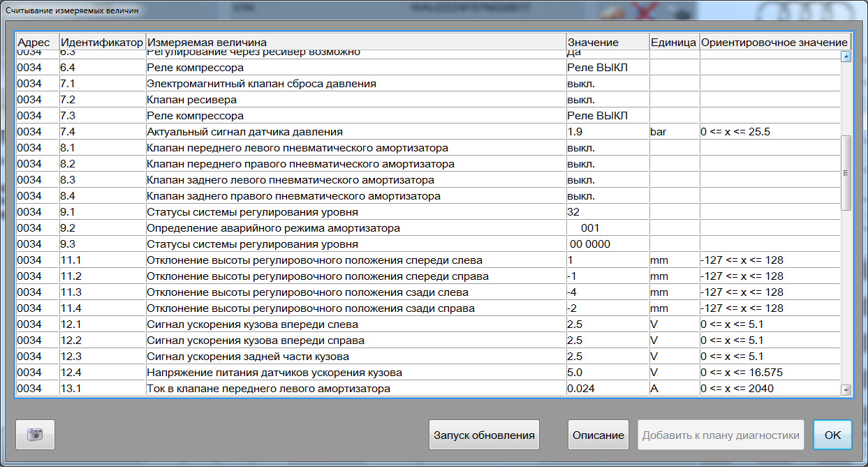
Task: Click the scrollbar up arrow
Action: point(846,57)
